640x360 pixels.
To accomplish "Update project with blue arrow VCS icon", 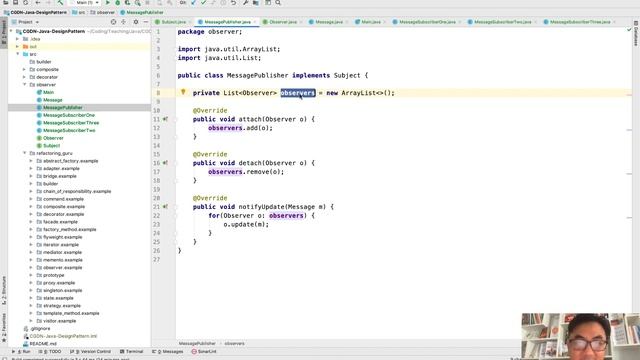I will pyautogui.click(x=193, y=3).
